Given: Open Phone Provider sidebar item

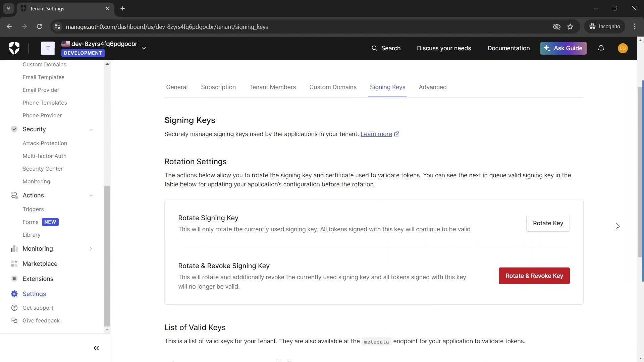Looking at the screenshot, I should click(x=42, y=115).
